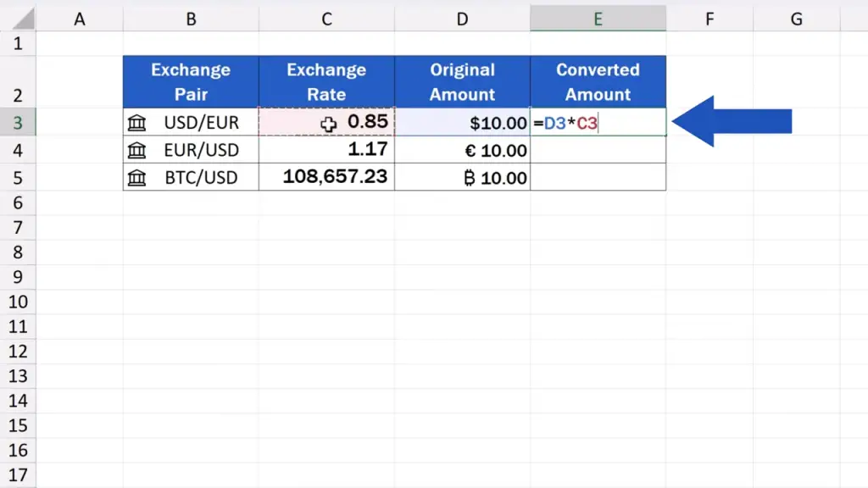Click the row 5 header number
The height and width of the screenshot is (488, 868).
pyautogui.click(x=18, y=177)
